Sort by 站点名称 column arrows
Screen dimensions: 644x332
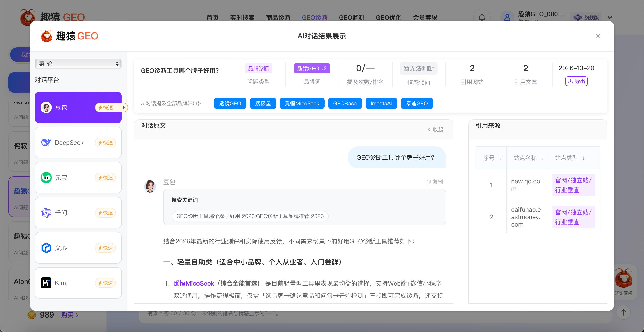click(x=543, y=158)
